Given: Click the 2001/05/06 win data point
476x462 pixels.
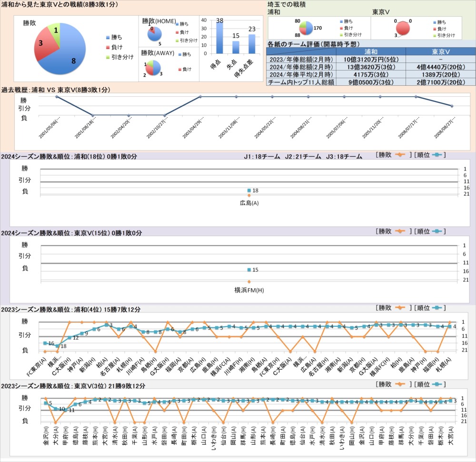Looking at the screenshot, I should [x=57, y=97].
